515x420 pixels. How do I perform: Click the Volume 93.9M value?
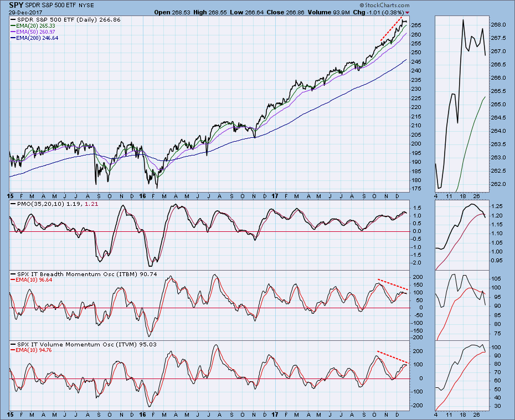(x=329, y=13)
